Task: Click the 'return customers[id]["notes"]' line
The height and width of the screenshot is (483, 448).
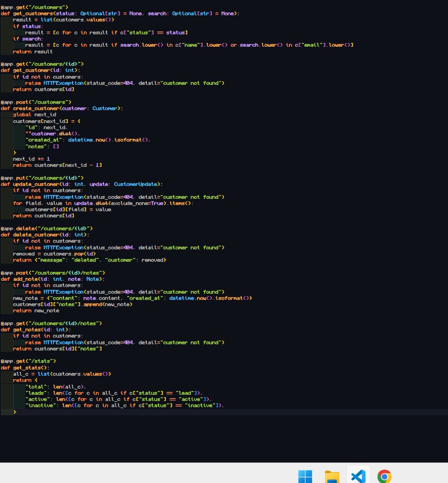Action: 57,349
